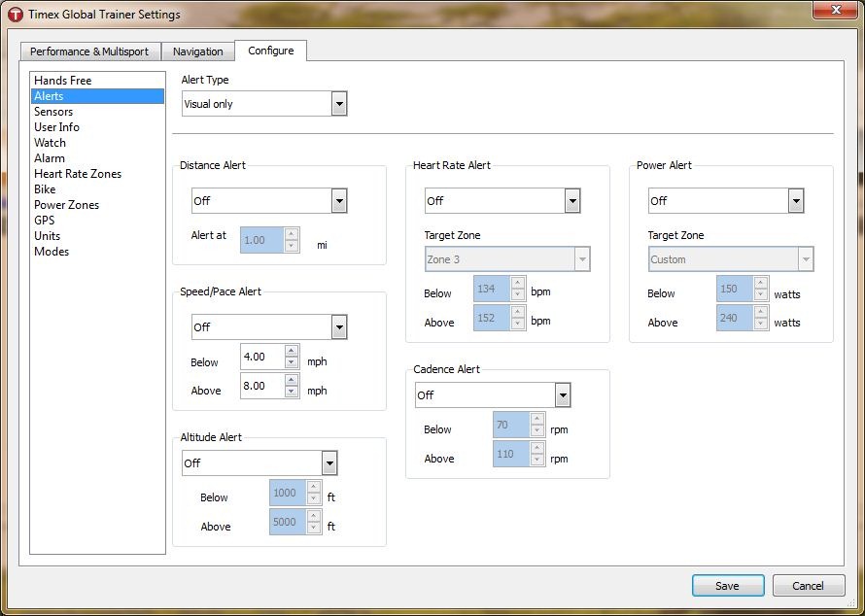The width and height of the screenshot is (865, 616).
Task: Open the User Info settings
Action: (97, 127)
